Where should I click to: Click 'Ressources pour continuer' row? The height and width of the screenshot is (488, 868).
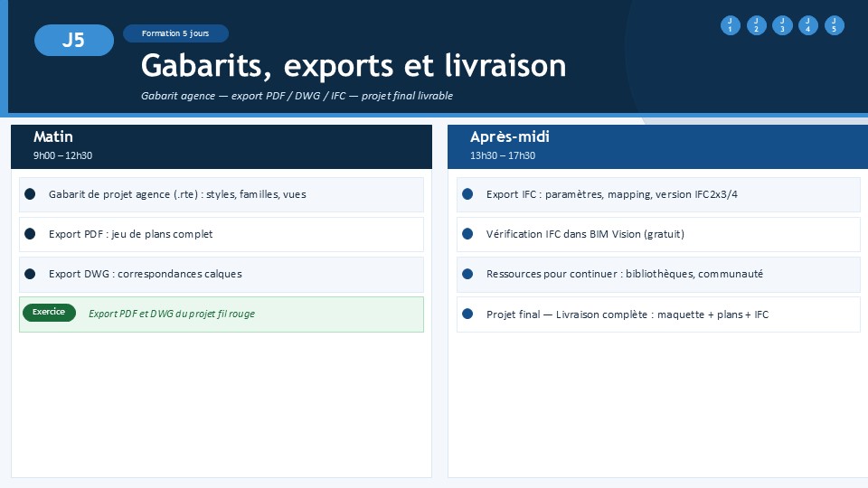click(658, 275)
